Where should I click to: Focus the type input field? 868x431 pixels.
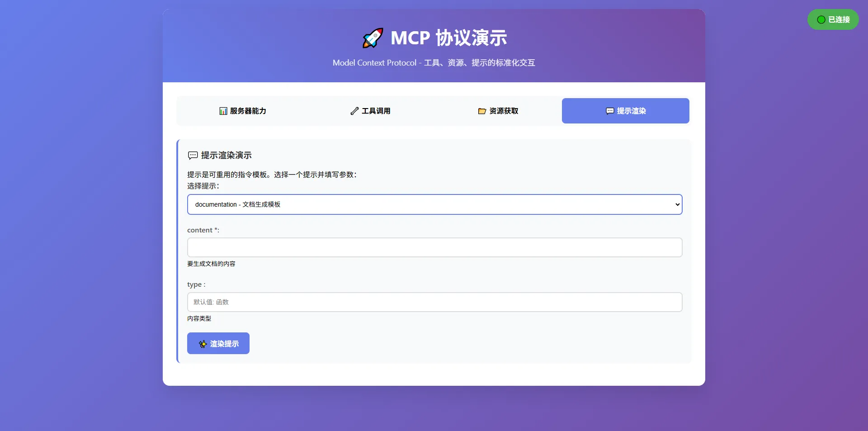click(434, 302)
